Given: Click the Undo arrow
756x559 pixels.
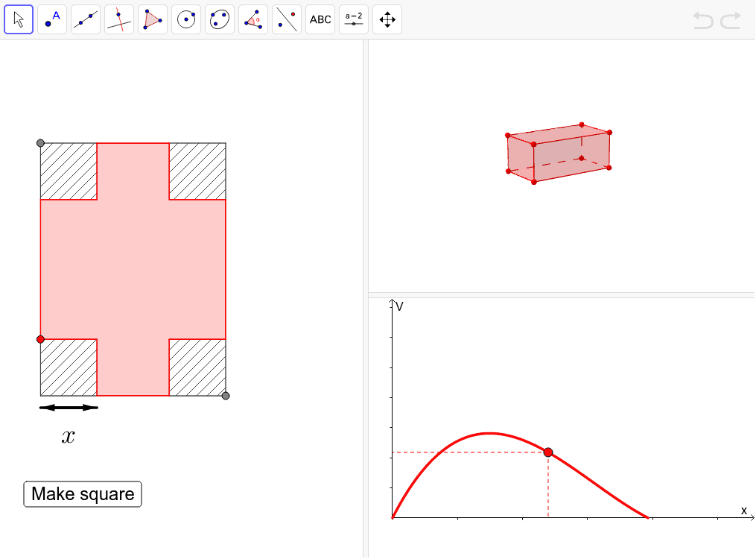Looking at the screenshot, I should (703, 21).
